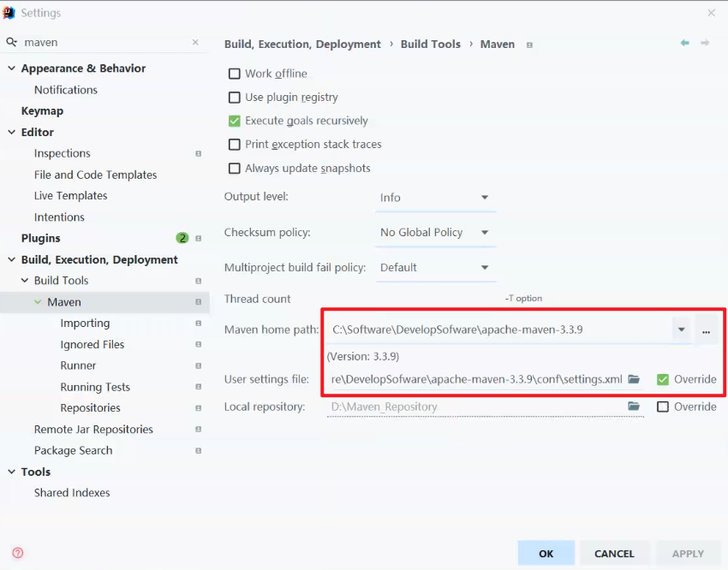Enable Work offline checkbox
The image size is (728, 570).
235,74
